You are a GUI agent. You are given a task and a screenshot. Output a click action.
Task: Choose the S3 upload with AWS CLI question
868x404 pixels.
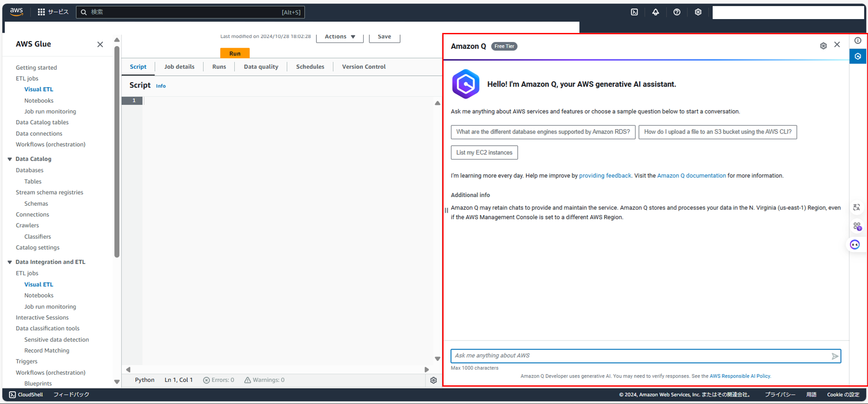tap(718, 132)
